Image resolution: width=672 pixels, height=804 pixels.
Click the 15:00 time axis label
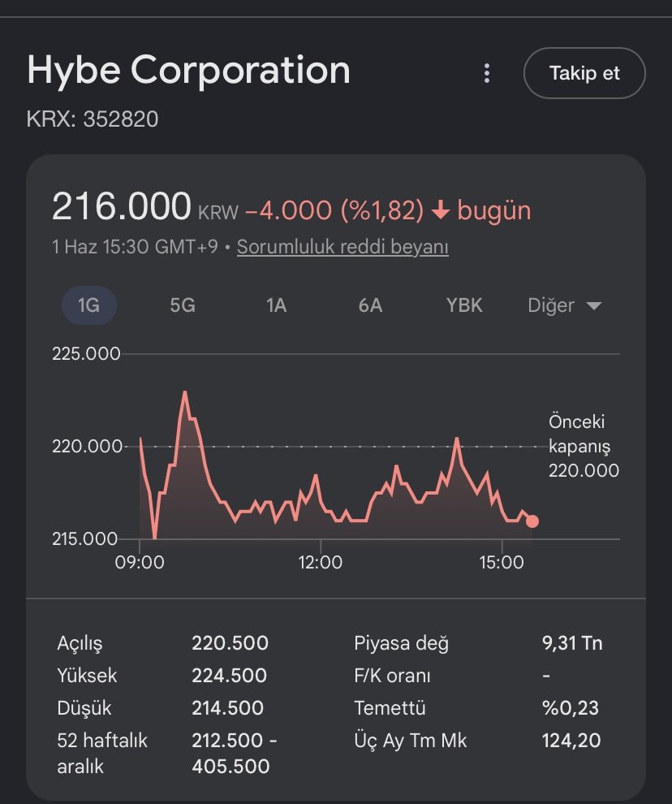click(x=502, y=562)
